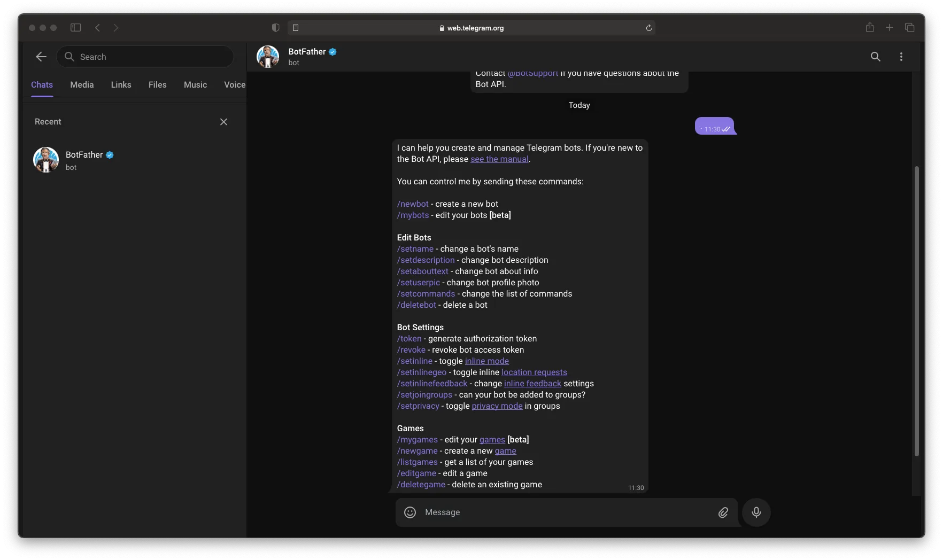Open a new Safari tab
Viewport: 943px width, 560px height.
pos(890,28)
